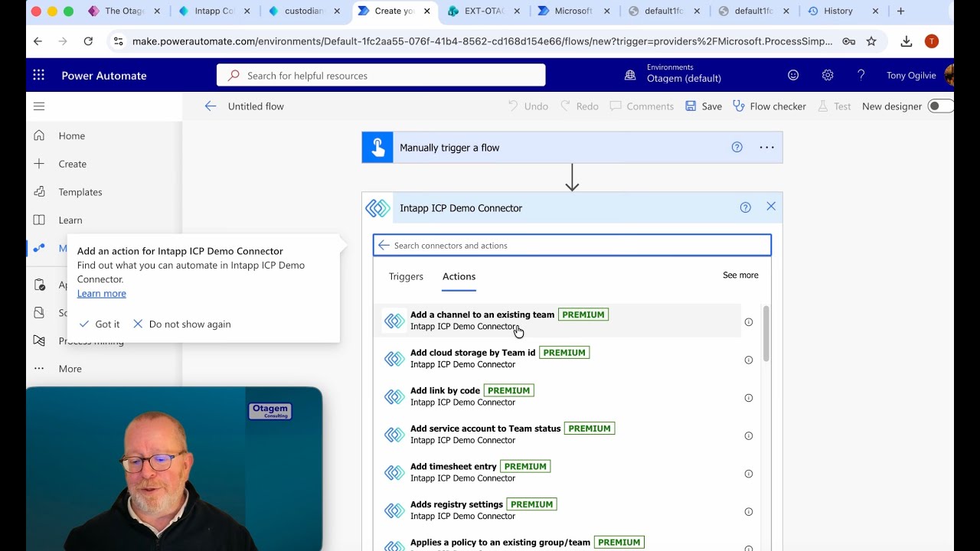Viewport: 980px width, 551px height.
Task: Close the Intapp ICP Demo Connector card
Action: click(x=771, y=207)
